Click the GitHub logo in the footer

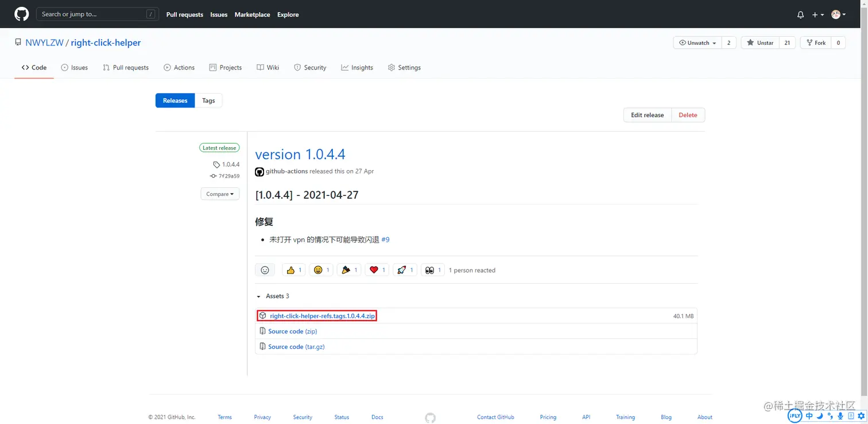(430, 418)
